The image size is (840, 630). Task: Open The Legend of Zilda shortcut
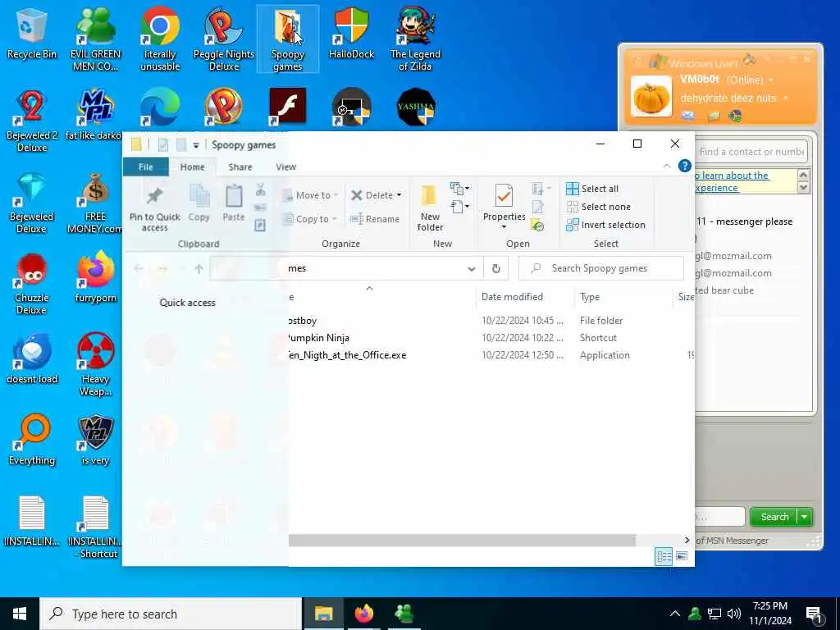(415, 40)
